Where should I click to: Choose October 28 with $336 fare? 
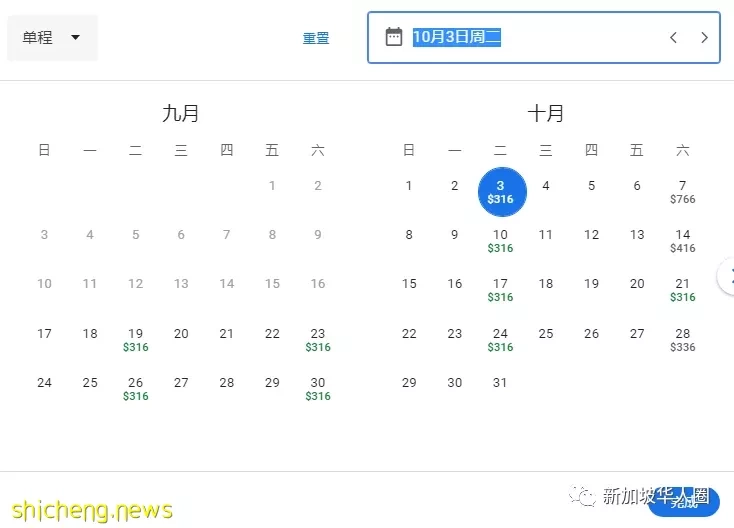tap(683, 340)
